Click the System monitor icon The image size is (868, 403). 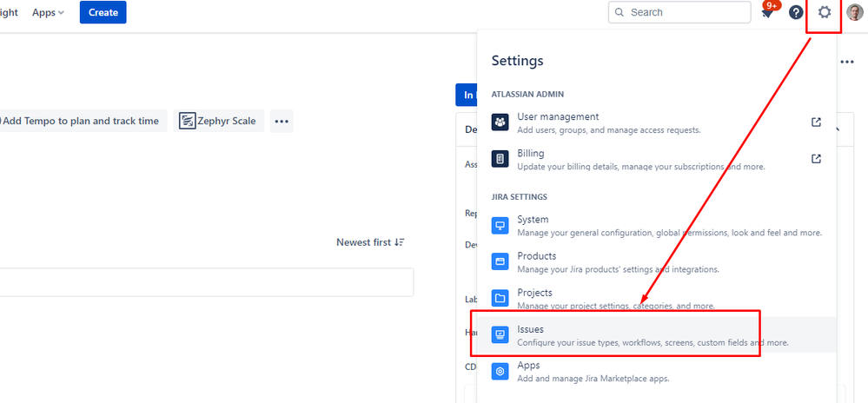pyautogui.click(x=500, y=225)
